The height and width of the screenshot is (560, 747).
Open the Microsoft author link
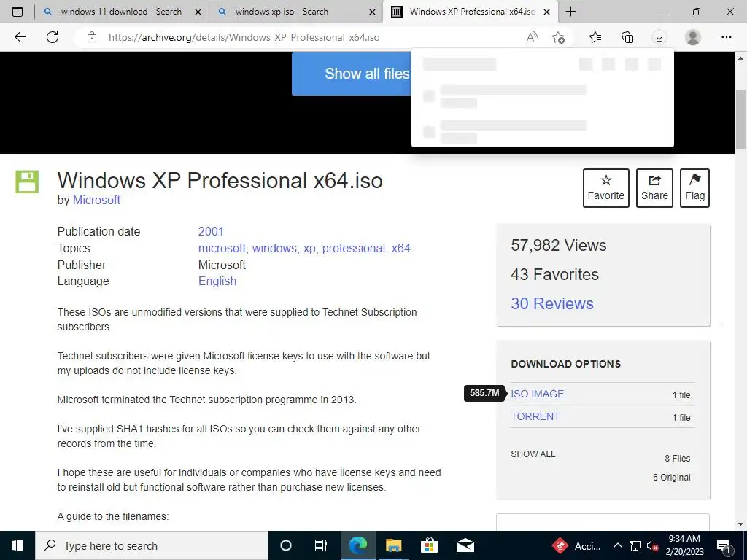tap(96, 200)
